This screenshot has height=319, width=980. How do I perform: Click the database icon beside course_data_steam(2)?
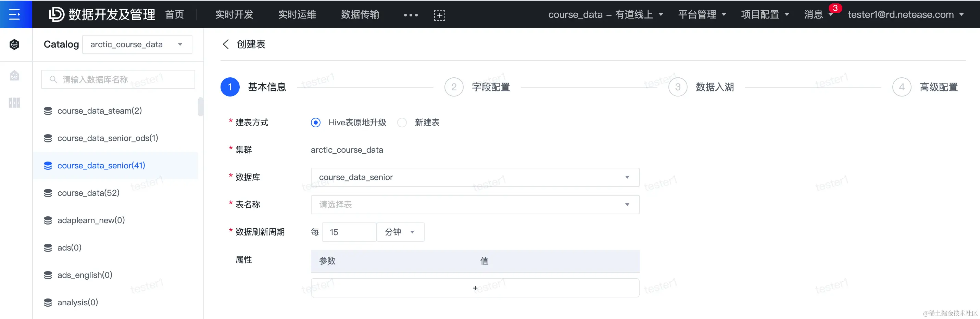pyautogui.click(x=48, y=111)
